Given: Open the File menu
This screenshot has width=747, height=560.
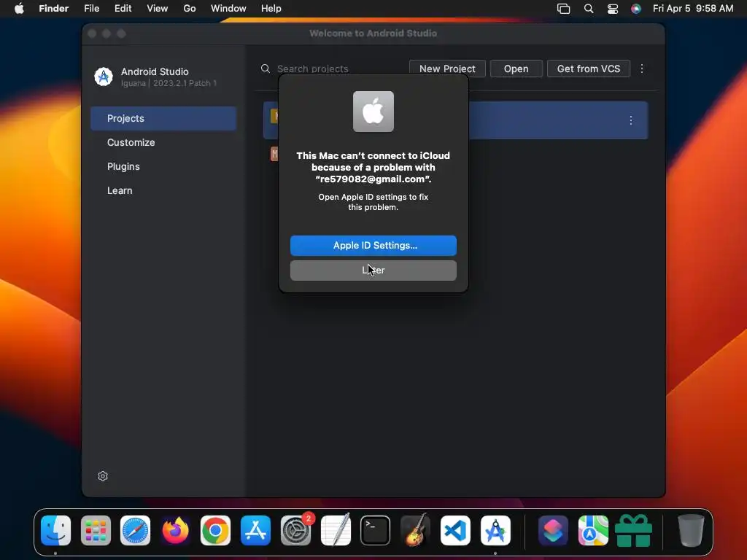Looking at the screenshot, I should (x=91, y=9).
